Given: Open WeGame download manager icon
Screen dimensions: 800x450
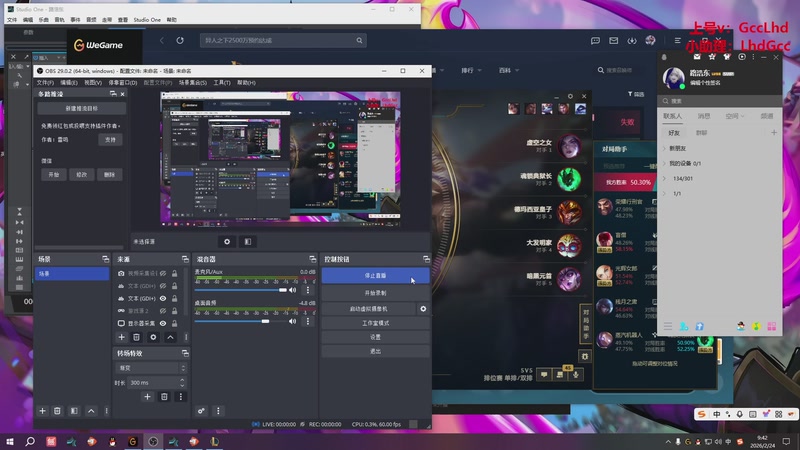Looking at the screenshot, I should pyautogui.click(x=632, y=40).
